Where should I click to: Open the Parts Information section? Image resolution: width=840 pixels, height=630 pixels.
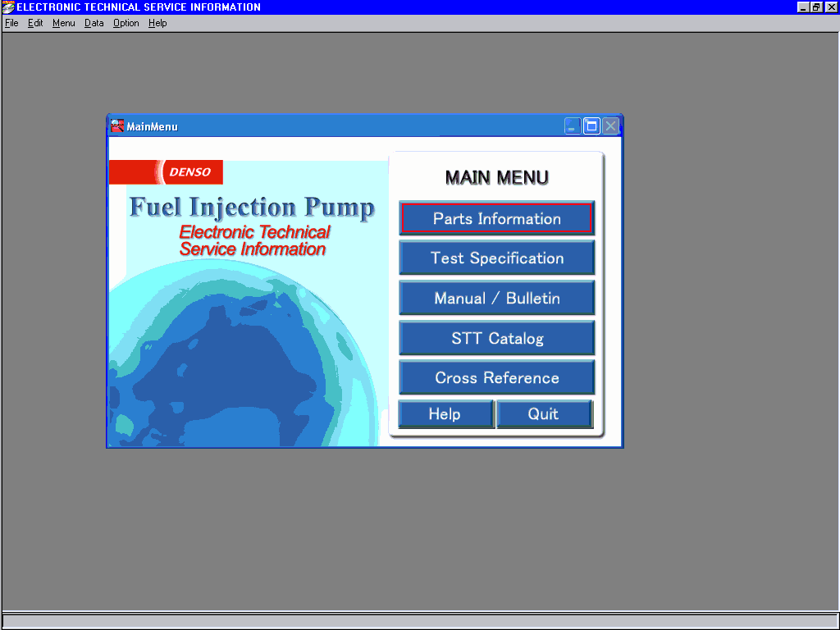pyautogui.click(x=496, y=218)
